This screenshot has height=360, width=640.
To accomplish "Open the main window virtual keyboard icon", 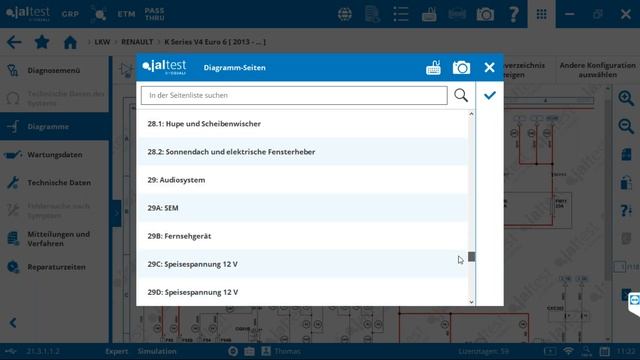I will coord(429,14).
